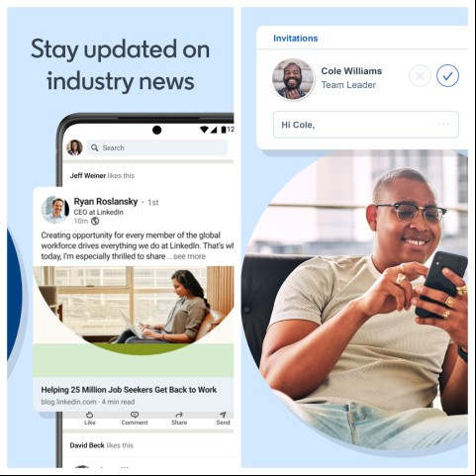Click David Beck name link
The image size is (476, 476).
pyautogui.click(x=87, y=445)
